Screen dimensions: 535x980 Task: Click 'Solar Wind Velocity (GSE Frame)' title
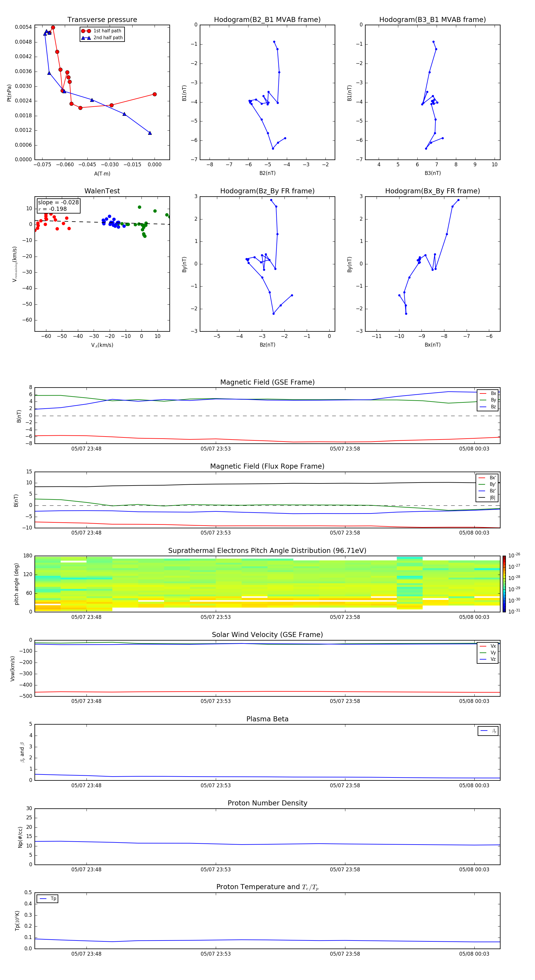(x=267, y=635)
